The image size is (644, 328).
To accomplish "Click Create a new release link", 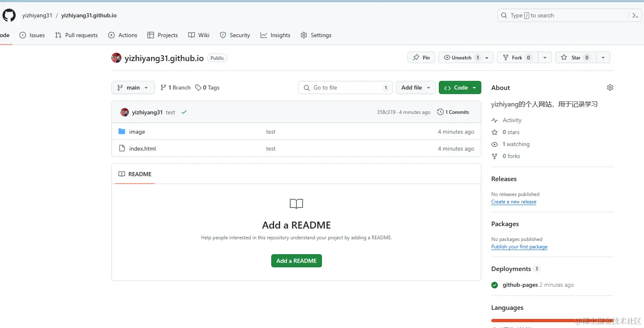I will coord(514,202).
